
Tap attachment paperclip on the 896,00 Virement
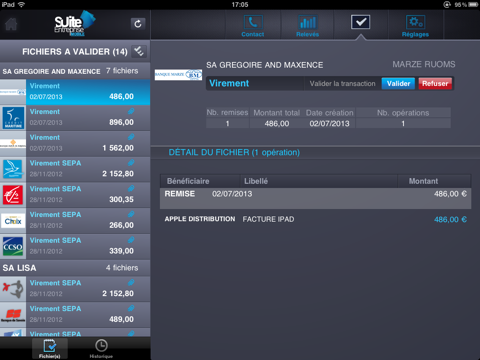[x=131, y=111]
